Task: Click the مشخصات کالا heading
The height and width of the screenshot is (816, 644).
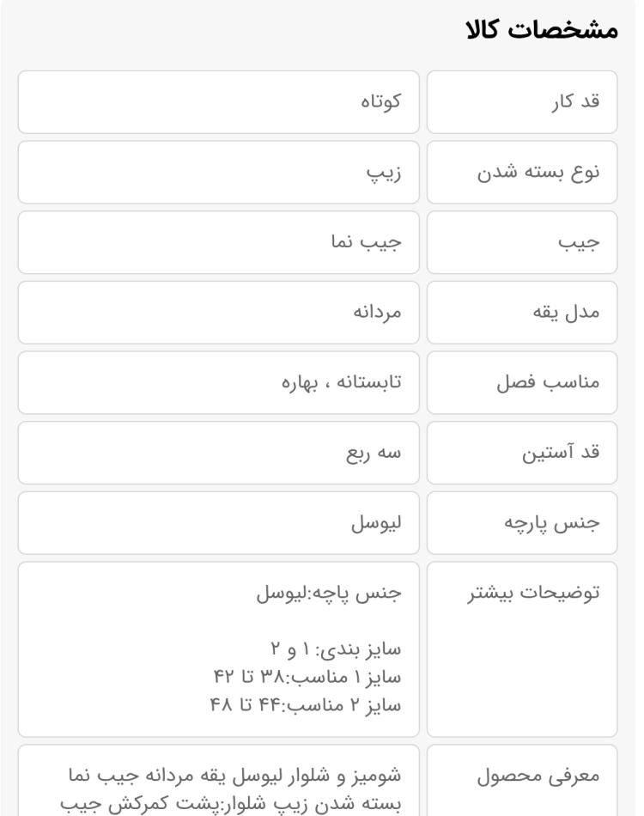Action: (542, 30)
